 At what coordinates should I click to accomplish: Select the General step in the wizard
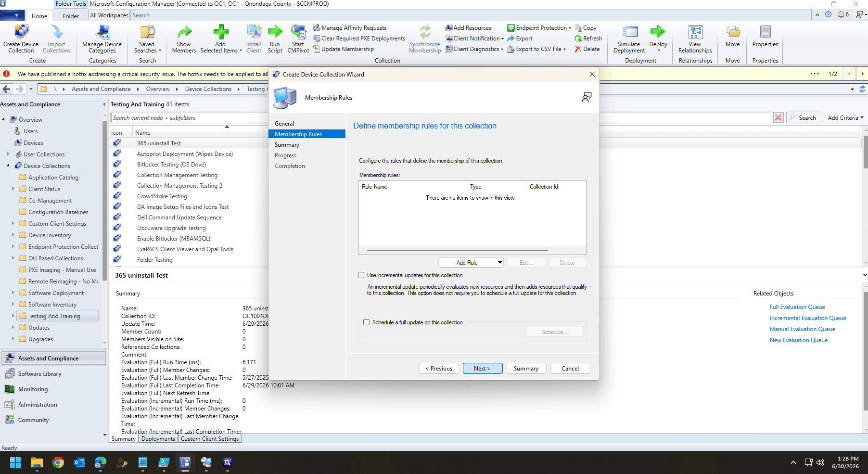[x=284, y=124]
